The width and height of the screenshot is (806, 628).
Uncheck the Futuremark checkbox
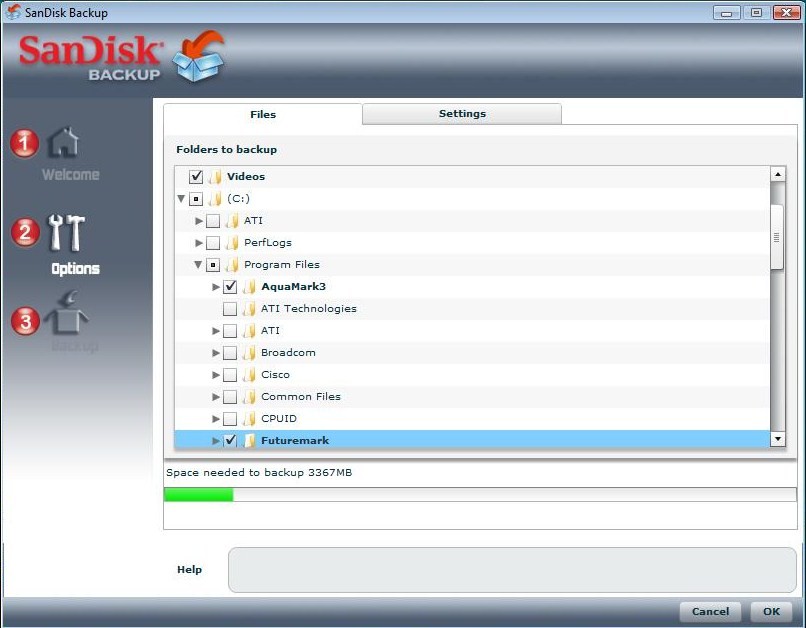[230, 440]
